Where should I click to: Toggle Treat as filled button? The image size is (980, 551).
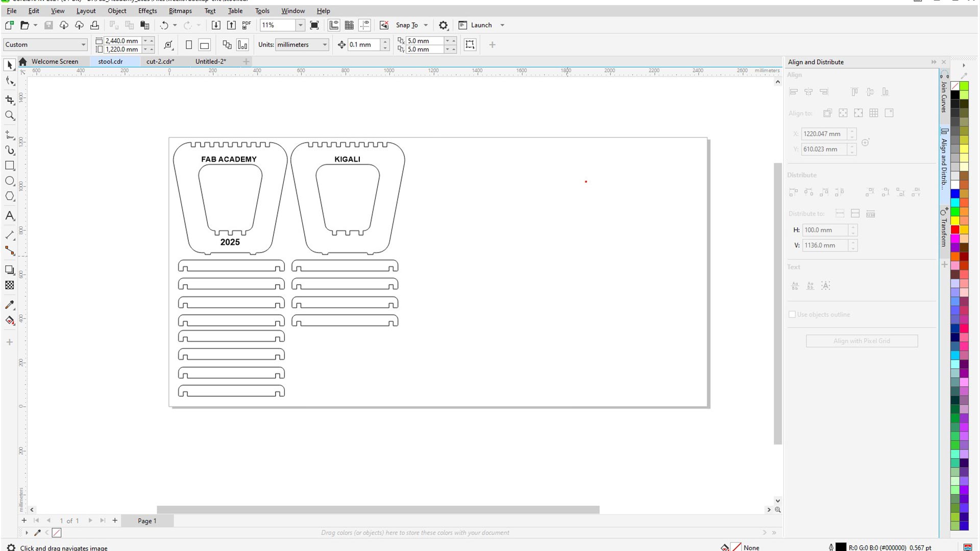(470, 45)
